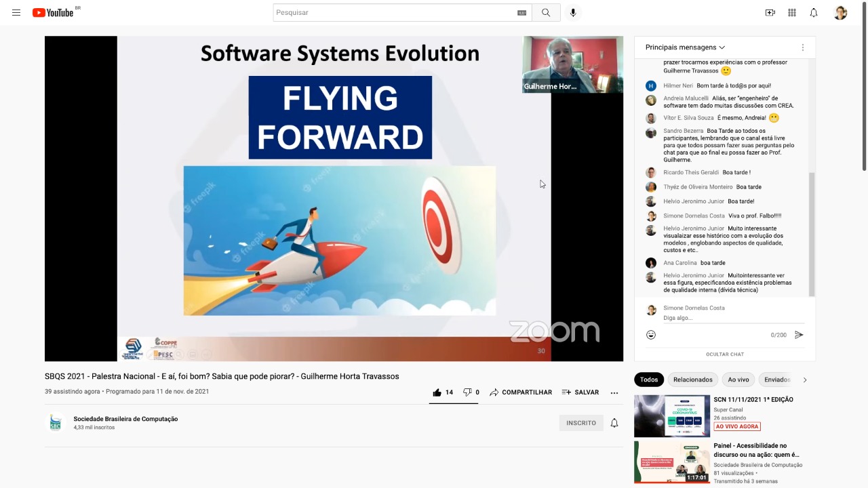
Task: Click the send message arrow in chat
Action: [799, 335]
